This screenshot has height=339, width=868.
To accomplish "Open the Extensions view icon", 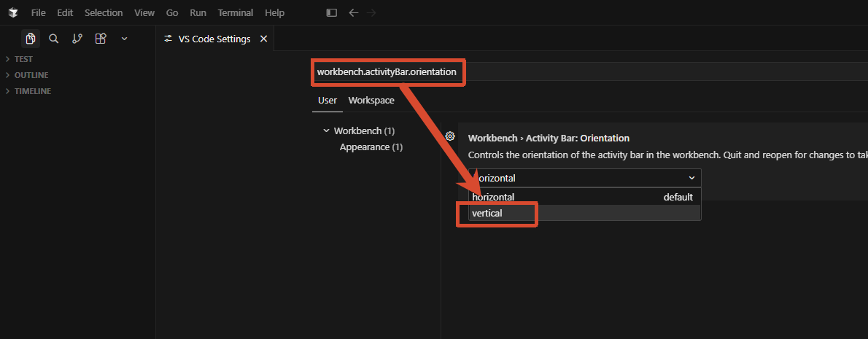I will coord(100,39).
